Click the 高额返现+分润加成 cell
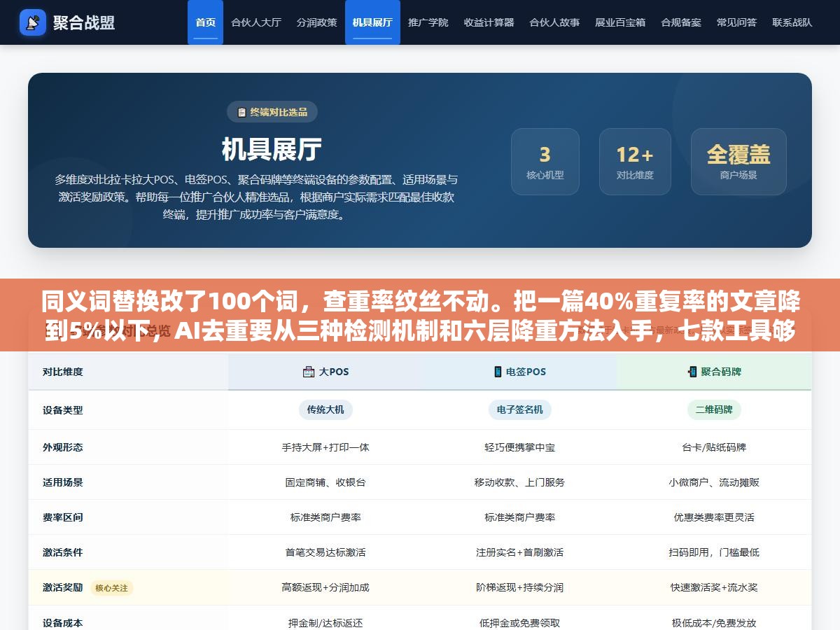This screenshot has width=840, height=630. pyautogui.click(x=325, y=587)
